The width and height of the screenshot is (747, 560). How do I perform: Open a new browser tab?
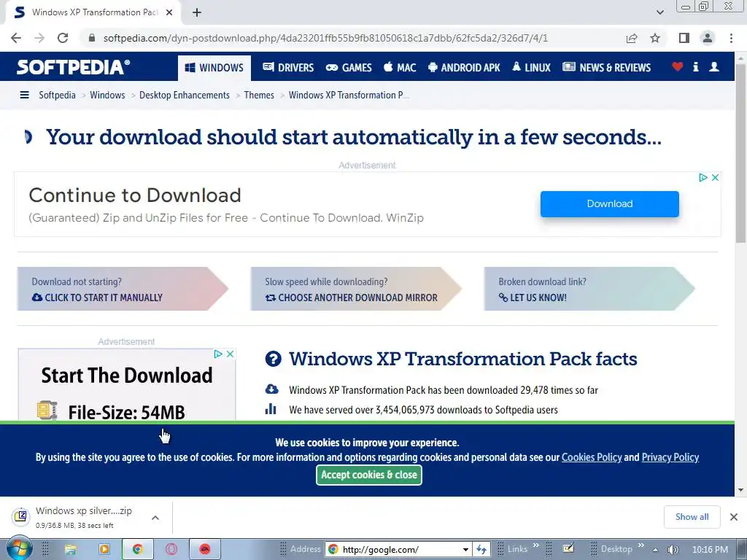pyautogui.click(x=197, y=12)
